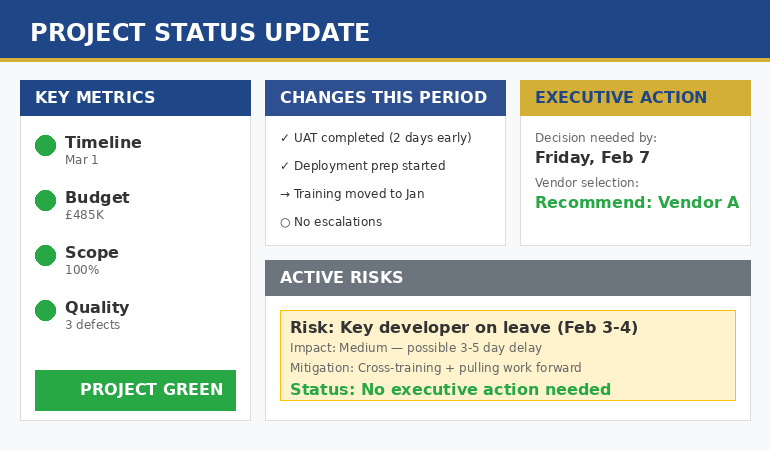Click arrow beside Training moved to Jan

[x=285, y=194]
